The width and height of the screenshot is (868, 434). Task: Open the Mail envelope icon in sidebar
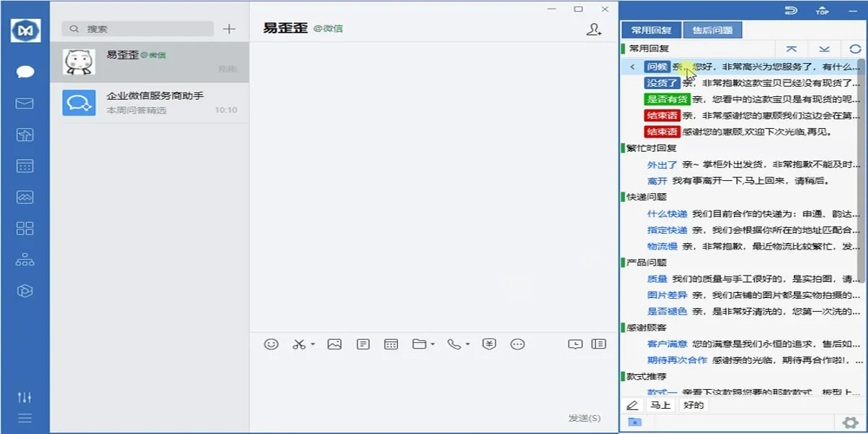[x=25, y=103]
